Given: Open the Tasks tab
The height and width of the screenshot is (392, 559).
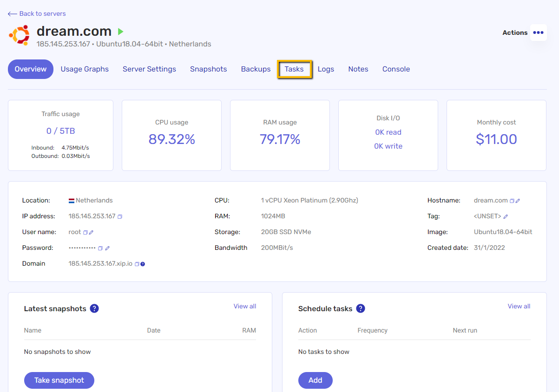Looking at the screenshot, I should tap(294, 69).
